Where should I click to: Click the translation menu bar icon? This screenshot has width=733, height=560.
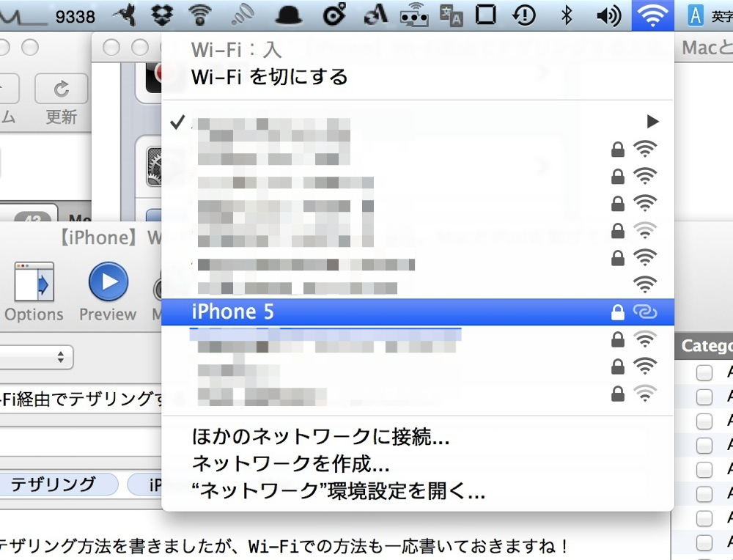point(451,15)
